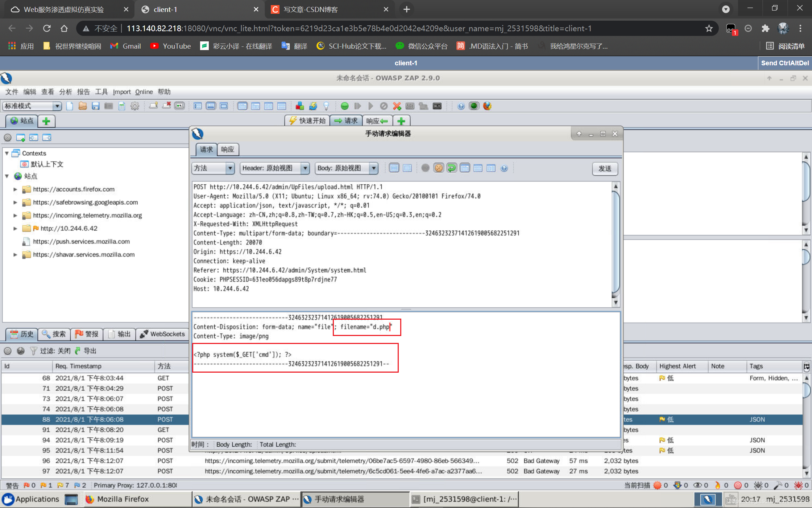Screen dimensions: 812x508
Task: Open the 工具 menu
Action: [101, 92]
